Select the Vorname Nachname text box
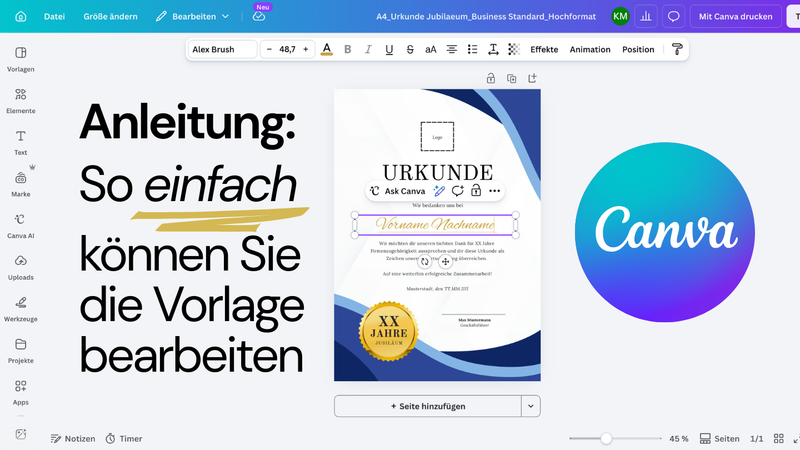Screen dimensions: 800x450 tap(435, 224)
